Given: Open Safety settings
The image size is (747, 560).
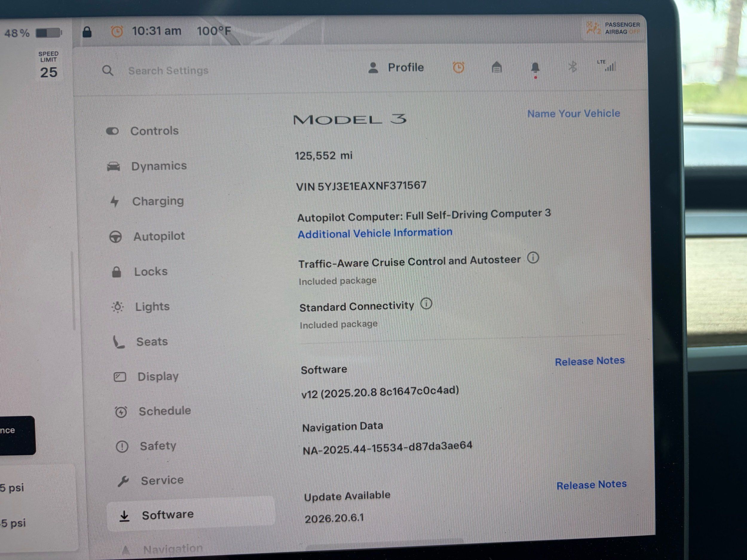Looking at the screenshot, I should (158, 446).
